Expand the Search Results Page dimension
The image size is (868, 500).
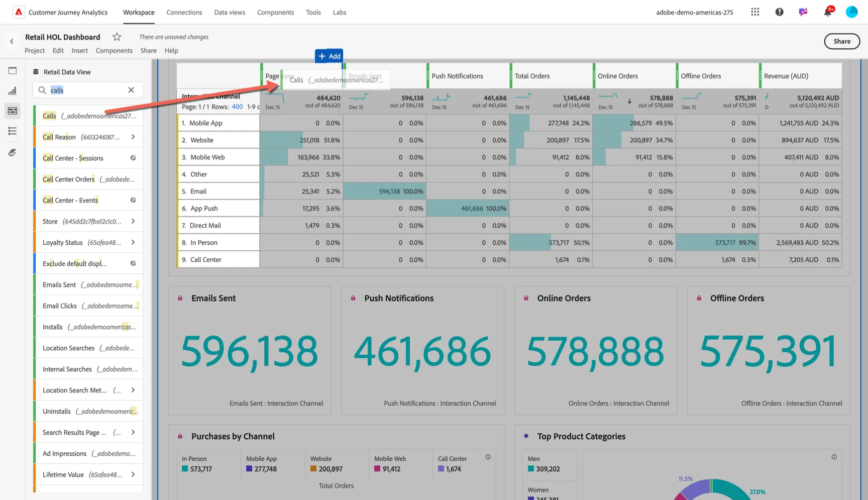(x=133, y=432)
